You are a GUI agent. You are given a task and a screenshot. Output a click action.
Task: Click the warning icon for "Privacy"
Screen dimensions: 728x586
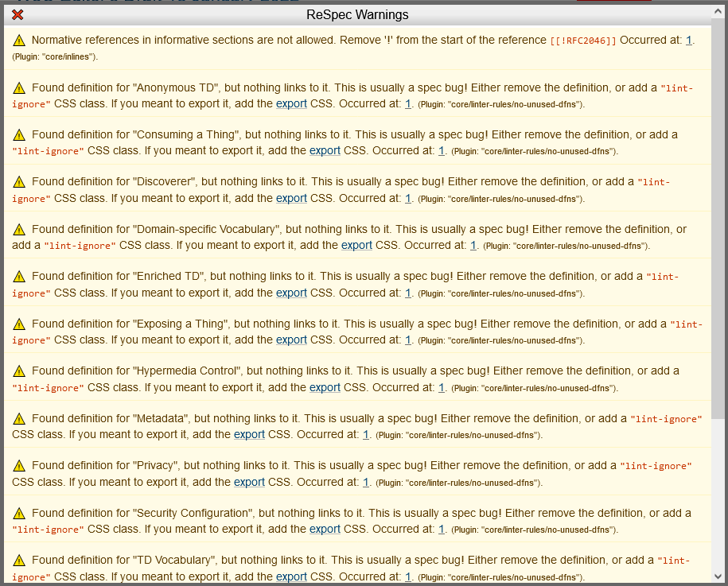point(19,465)
